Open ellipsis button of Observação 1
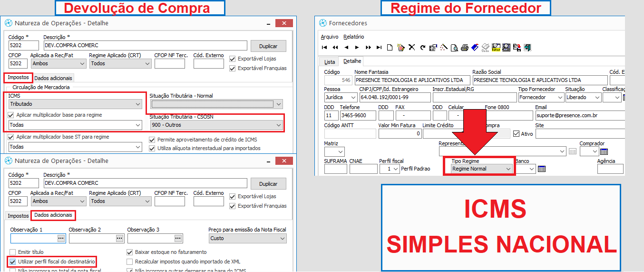 (61, 238)
